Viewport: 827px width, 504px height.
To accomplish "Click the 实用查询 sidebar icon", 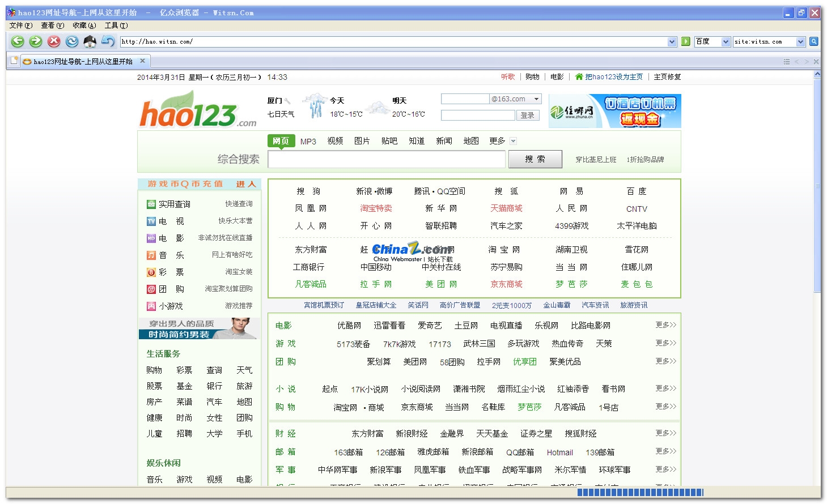I will (151, 204).
